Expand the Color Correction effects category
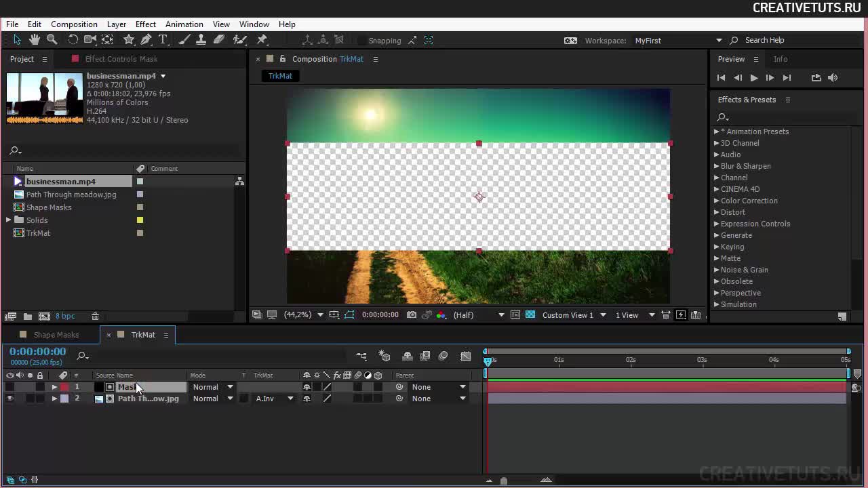Image resolution: width=868 pixels, height=488 pixels. pos(717,201)
